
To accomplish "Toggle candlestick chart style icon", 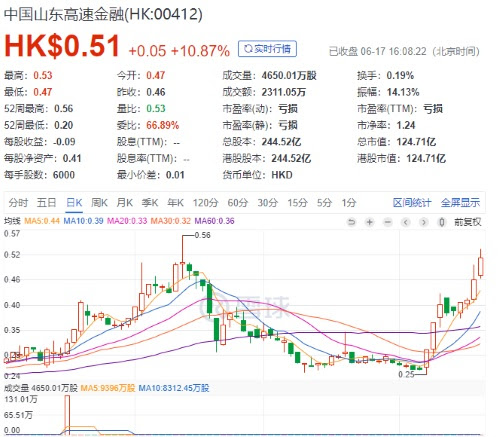I will (442, 222).
